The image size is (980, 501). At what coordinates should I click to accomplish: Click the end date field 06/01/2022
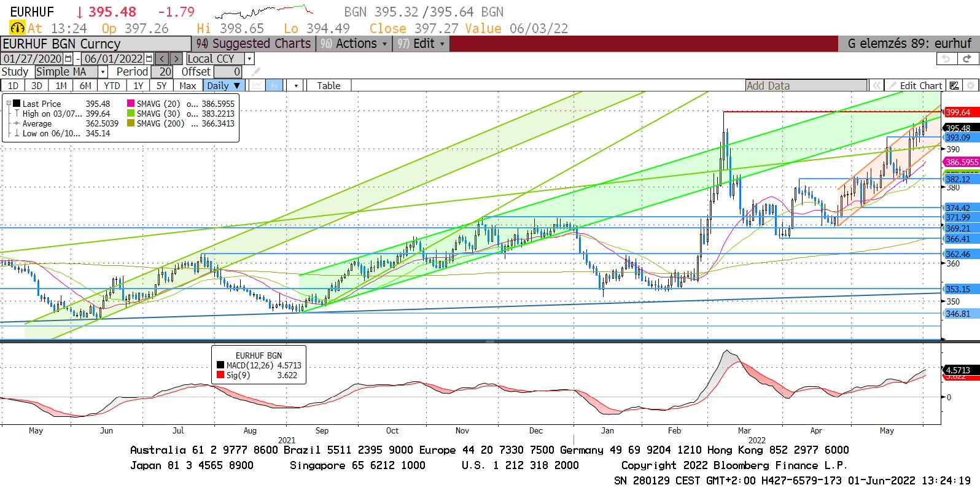[x=114, y=58]
